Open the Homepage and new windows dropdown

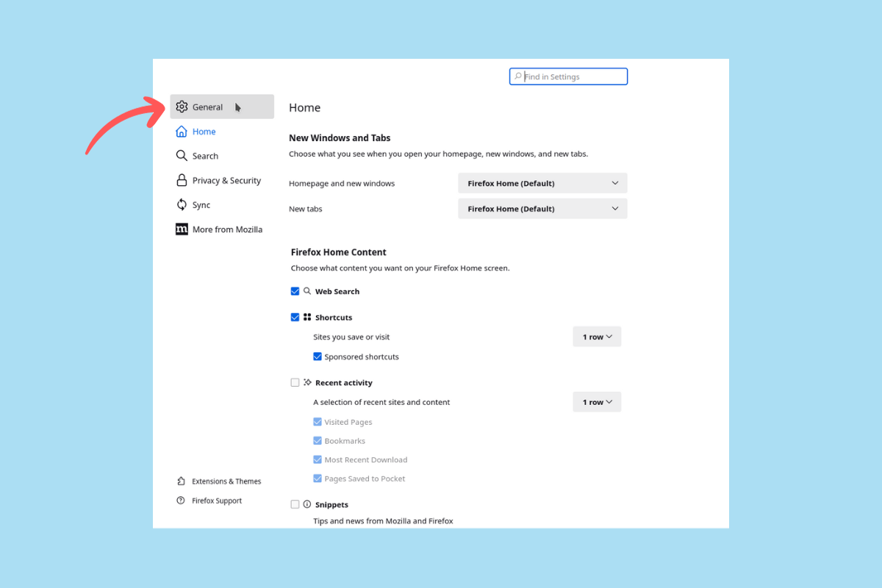542,183
